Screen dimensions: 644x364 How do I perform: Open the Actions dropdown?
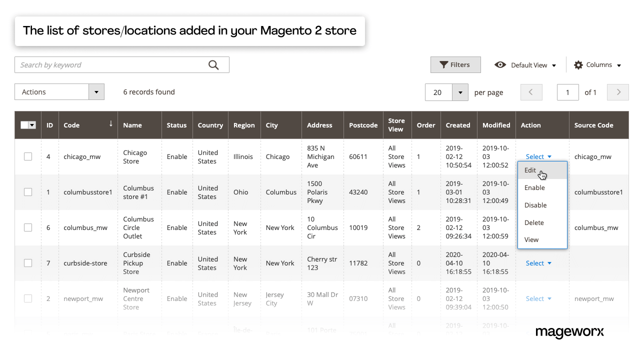(96, 91)
